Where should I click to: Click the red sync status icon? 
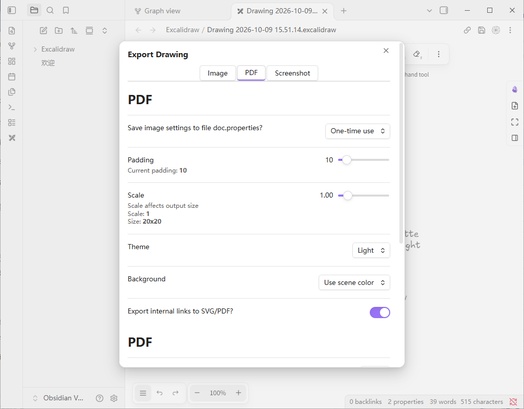[x=513, y=402]
